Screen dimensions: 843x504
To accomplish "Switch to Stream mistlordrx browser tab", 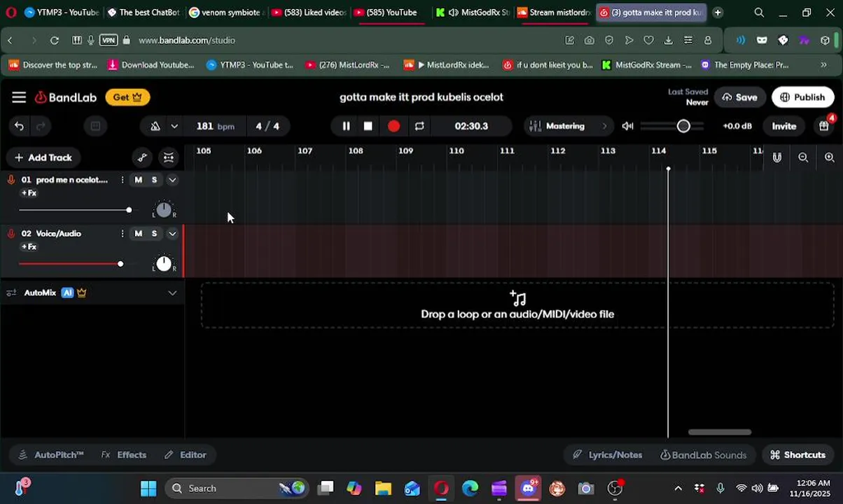I will point(554,13).
